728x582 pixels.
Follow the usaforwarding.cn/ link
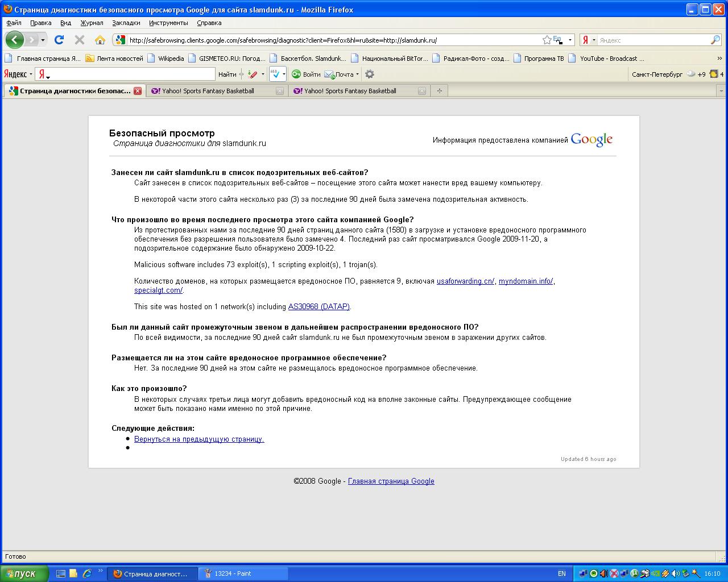point(466,281)
